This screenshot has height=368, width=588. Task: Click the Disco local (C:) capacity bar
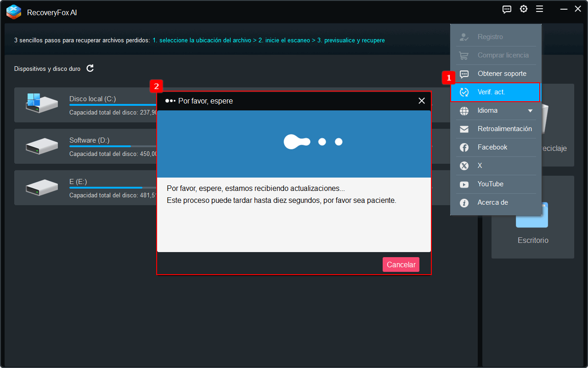pos(113,105)
